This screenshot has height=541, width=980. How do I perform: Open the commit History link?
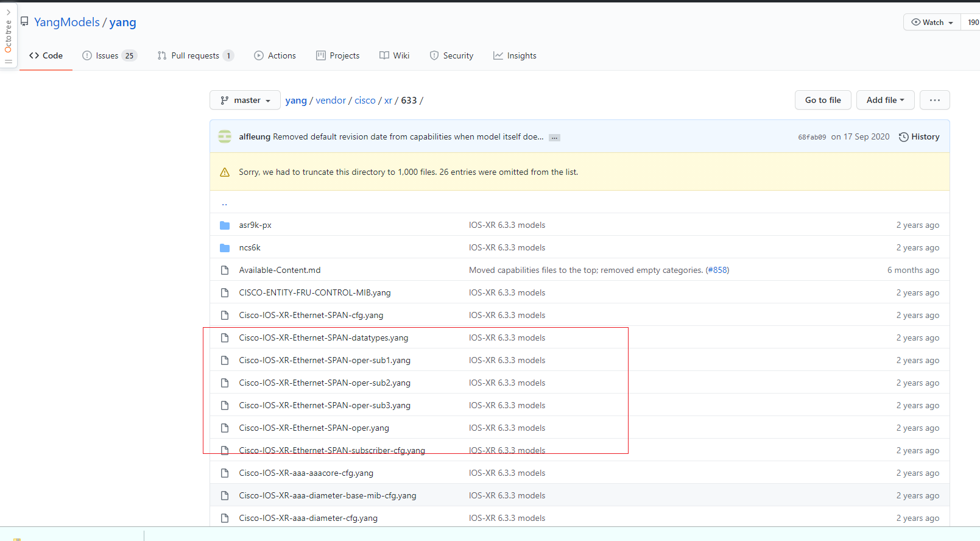click(919, 136)
